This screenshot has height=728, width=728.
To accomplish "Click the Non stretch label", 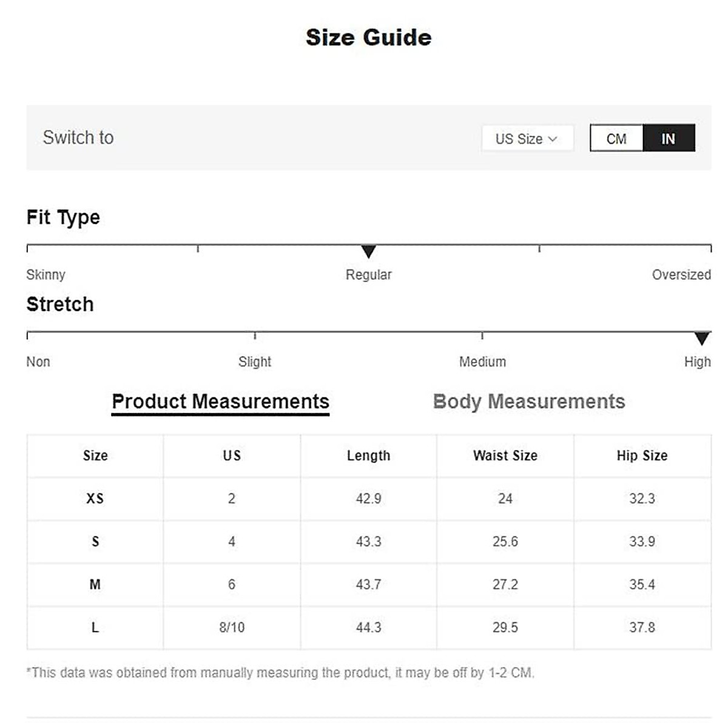I will [38, 362].
